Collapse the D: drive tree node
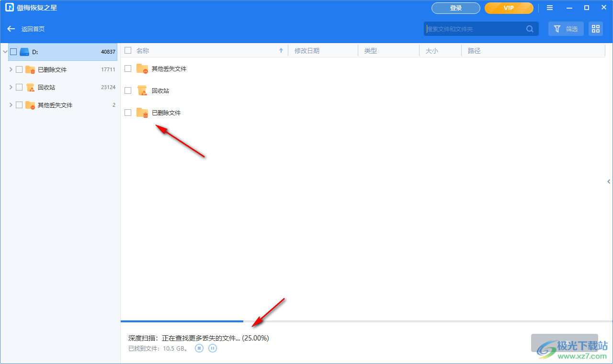 pos(5,52)
